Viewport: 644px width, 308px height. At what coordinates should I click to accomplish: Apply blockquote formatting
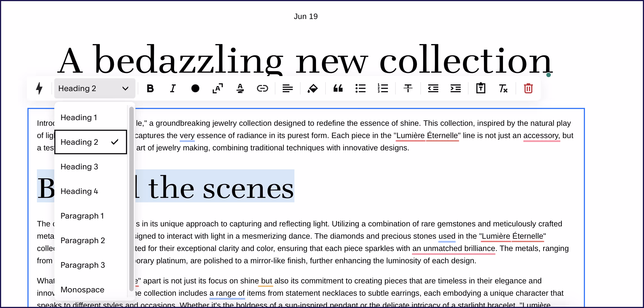tap(338, 89)
